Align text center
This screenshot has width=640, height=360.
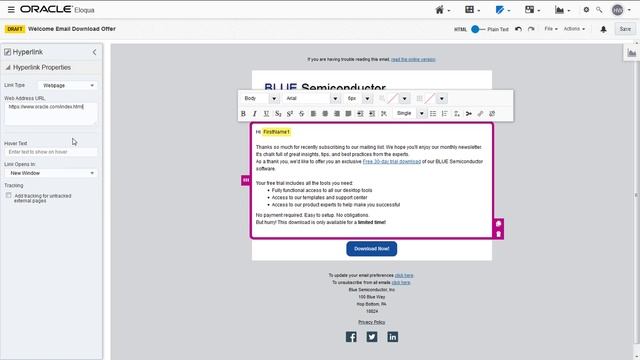coord(325,113)
